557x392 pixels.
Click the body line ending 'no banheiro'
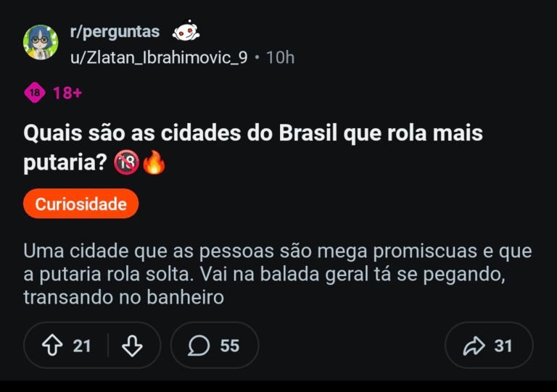pyautogui.click(x=123, y=297)
